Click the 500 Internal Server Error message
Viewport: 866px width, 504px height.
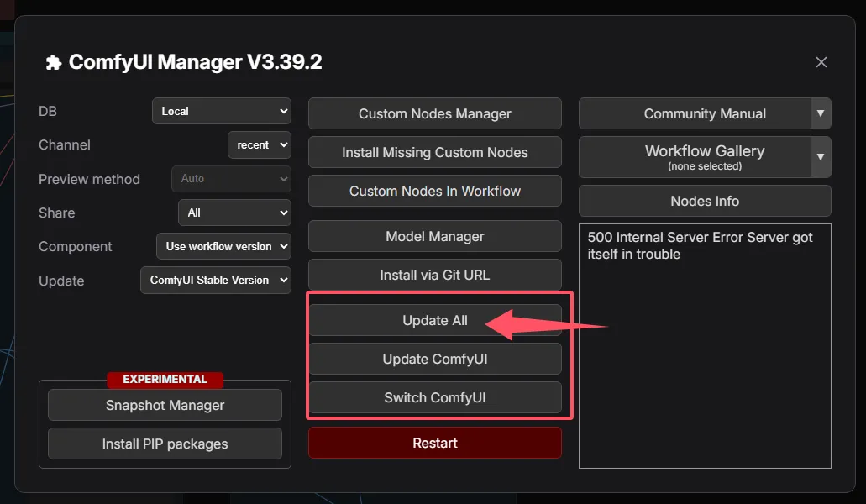click(x=700, y=245)
